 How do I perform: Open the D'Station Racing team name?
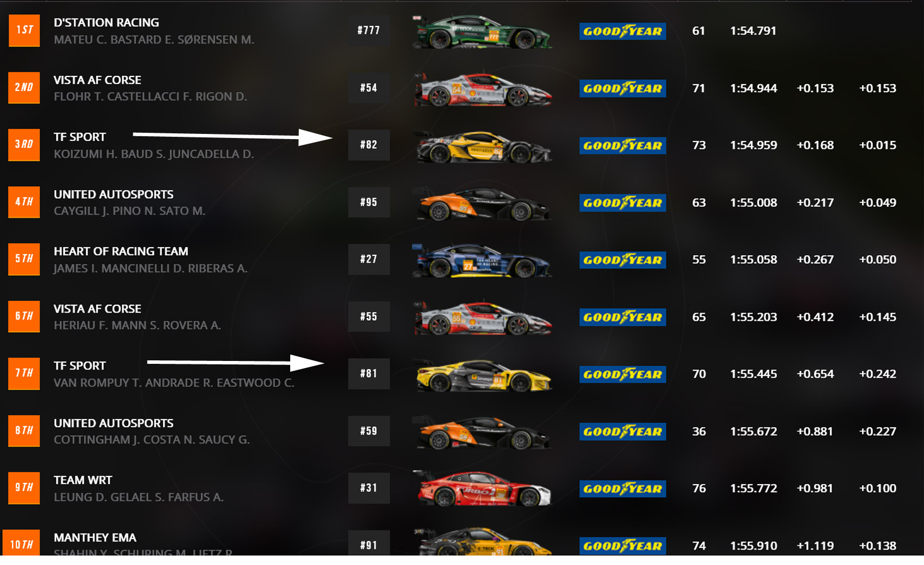(106, 22)
